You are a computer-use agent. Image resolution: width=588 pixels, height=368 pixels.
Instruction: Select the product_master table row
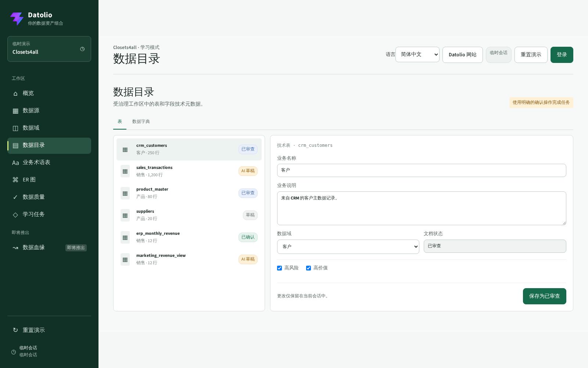point(189,193)
